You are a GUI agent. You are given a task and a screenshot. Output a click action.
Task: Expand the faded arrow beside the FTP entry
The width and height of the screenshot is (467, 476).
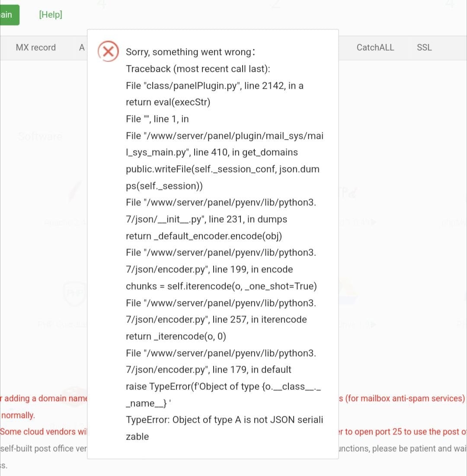pyautogui.click(x=373, y=222)
